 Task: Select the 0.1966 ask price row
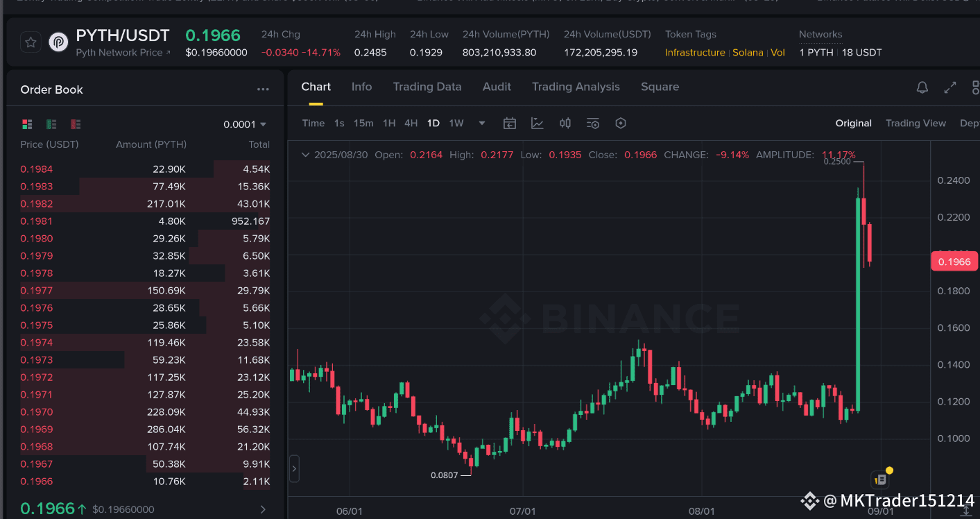pos(145,482)
